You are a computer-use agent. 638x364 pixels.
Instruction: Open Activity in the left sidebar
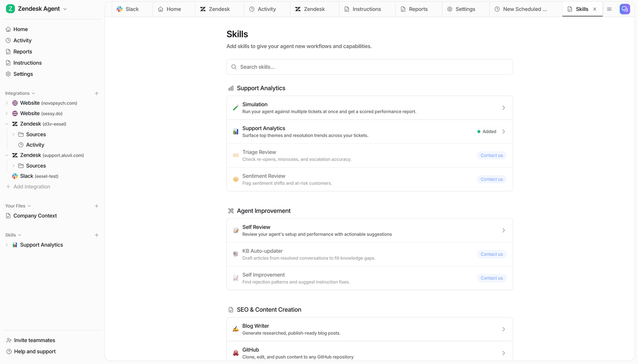(x=22, y=40)
